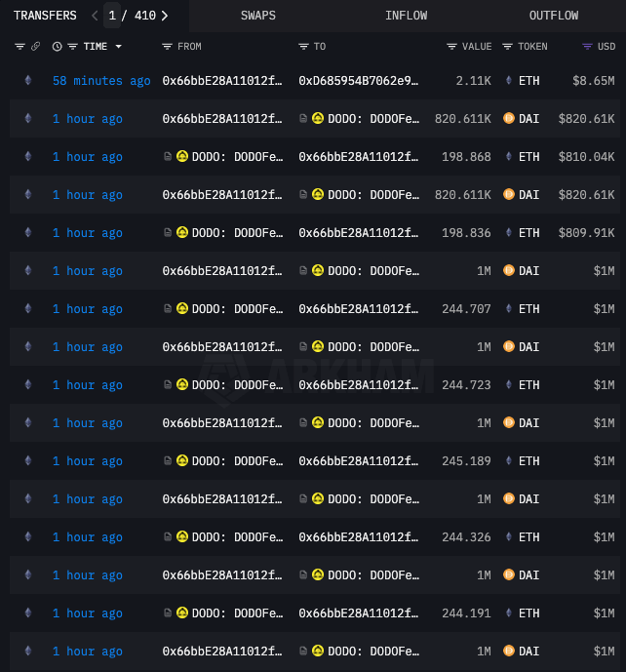Image resolution: width=626 pixels, height=672 pixels.
Task: Open the INFLOW tab
Action: (x=406, y=16)
